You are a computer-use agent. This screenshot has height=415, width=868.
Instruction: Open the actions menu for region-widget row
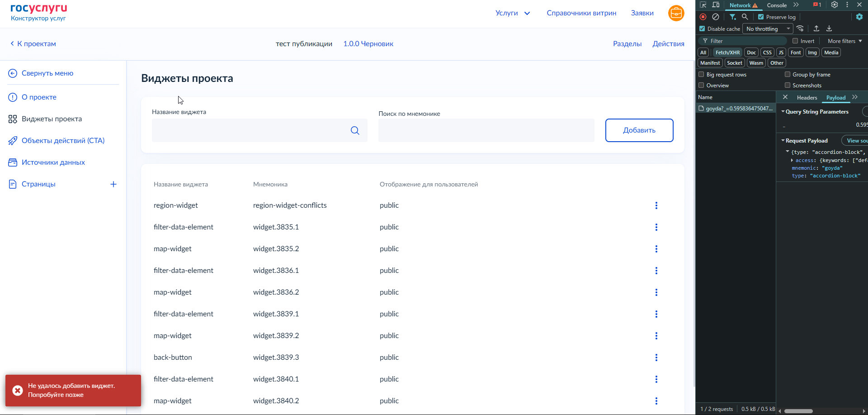coord(656,205)
